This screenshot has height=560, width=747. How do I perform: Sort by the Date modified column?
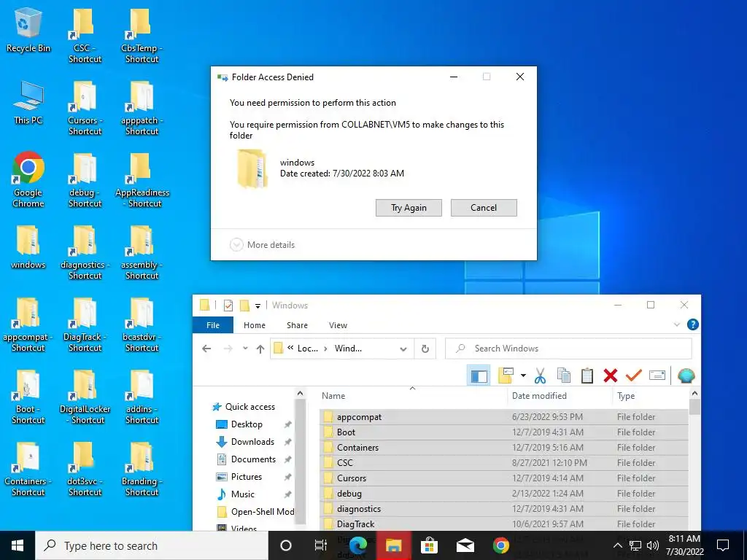[539, 396]
